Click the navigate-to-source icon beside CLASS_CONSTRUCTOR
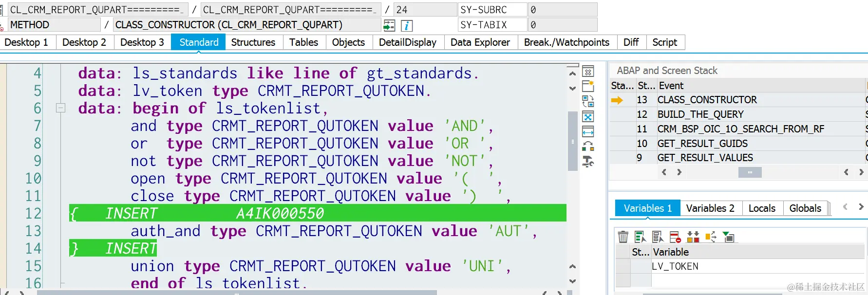This screenshot has height=295, width=868. point(389,25)
